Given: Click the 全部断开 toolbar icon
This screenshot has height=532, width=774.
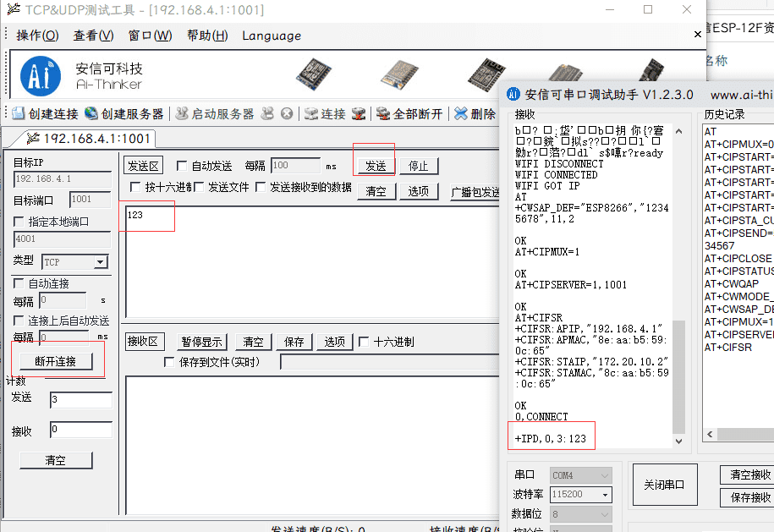Looking at the screenshot, I should click(x=383, y=113).
